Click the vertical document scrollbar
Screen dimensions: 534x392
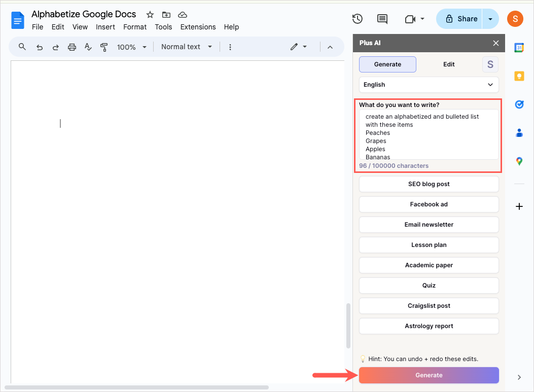point(348,326)
